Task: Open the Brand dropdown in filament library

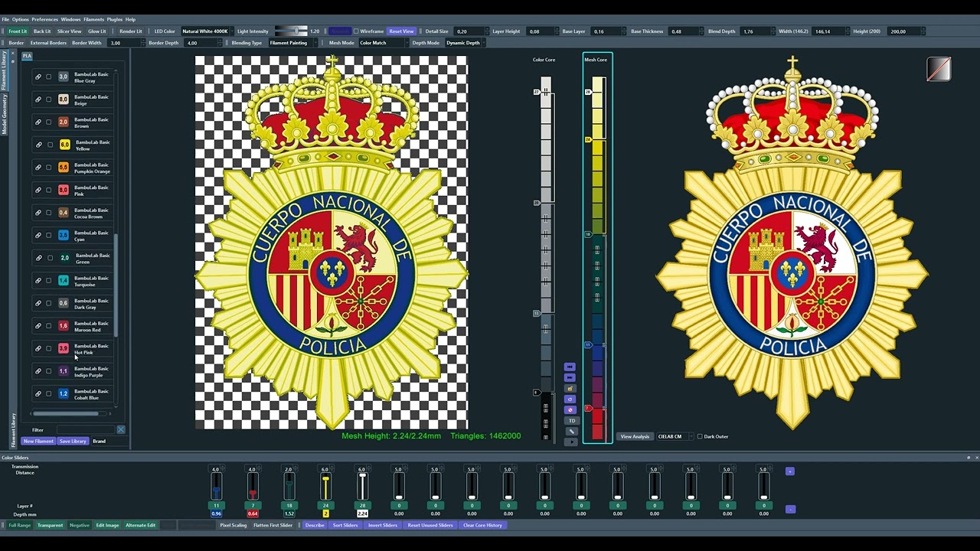Action: coord(109,442)
